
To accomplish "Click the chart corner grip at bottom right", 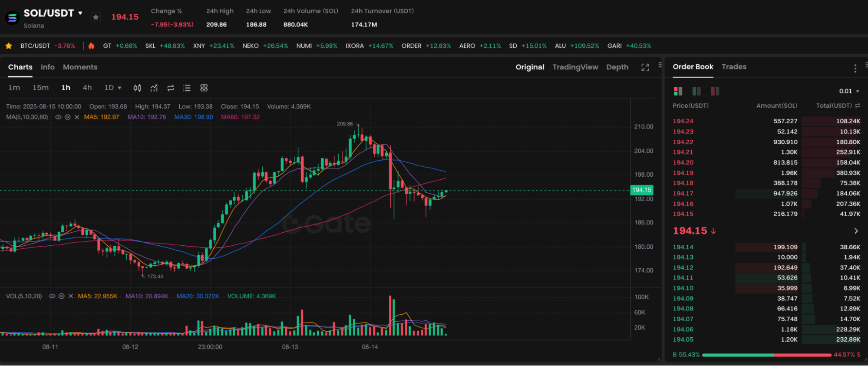I will (659, 359).
